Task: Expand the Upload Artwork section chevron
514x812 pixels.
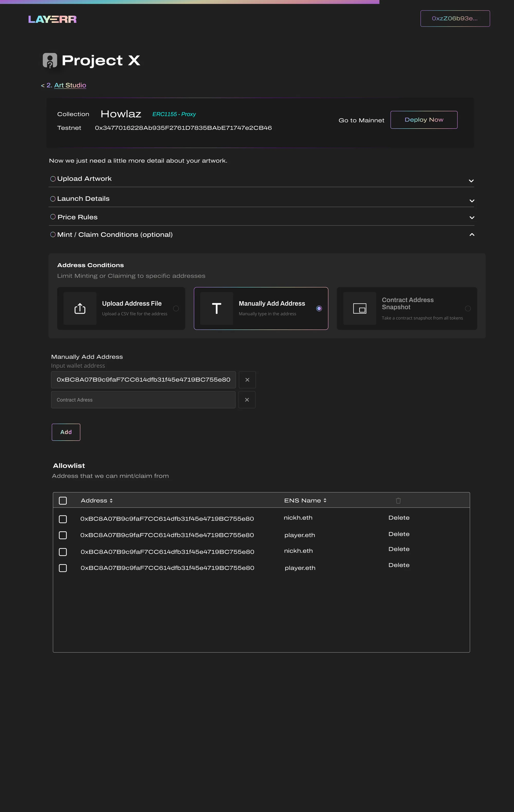Action: coord(472,181)
